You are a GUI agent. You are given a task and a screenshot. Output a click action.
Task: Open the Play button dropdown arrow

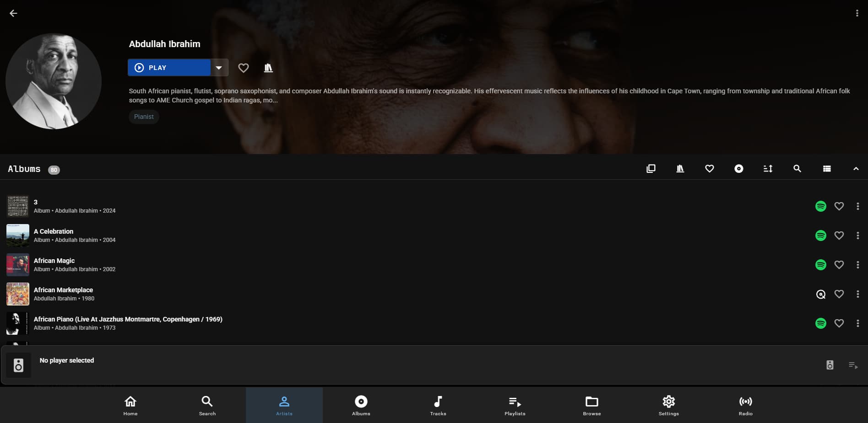(219, 68)
